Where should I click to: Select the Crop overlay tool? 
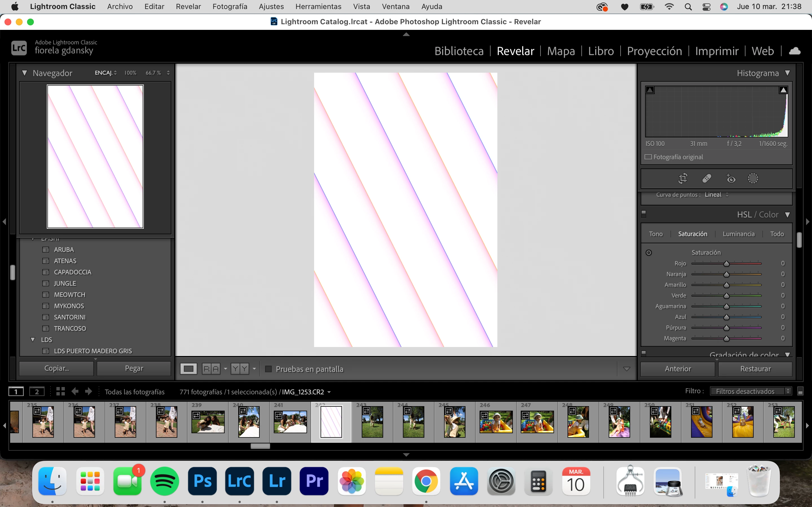tap(683, 178)
